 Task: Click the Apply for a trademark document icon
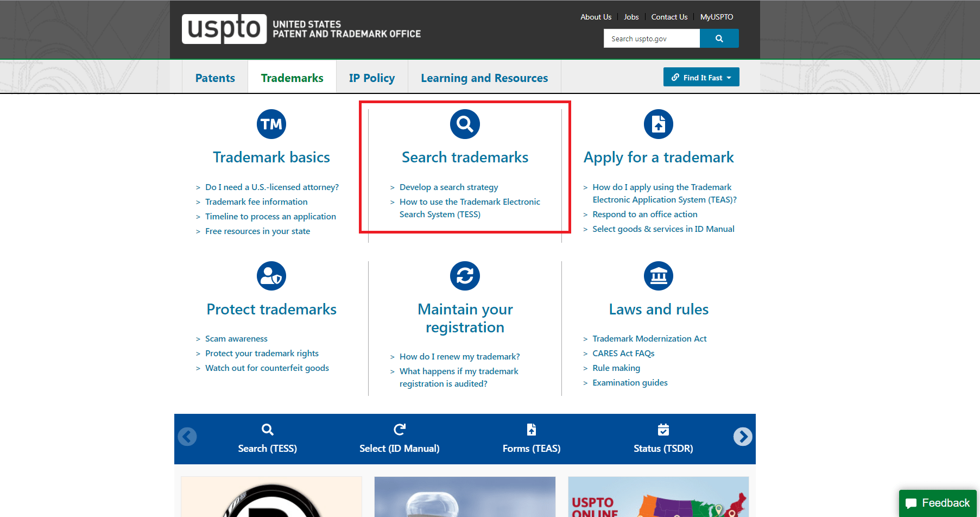(x=659, y=124)
